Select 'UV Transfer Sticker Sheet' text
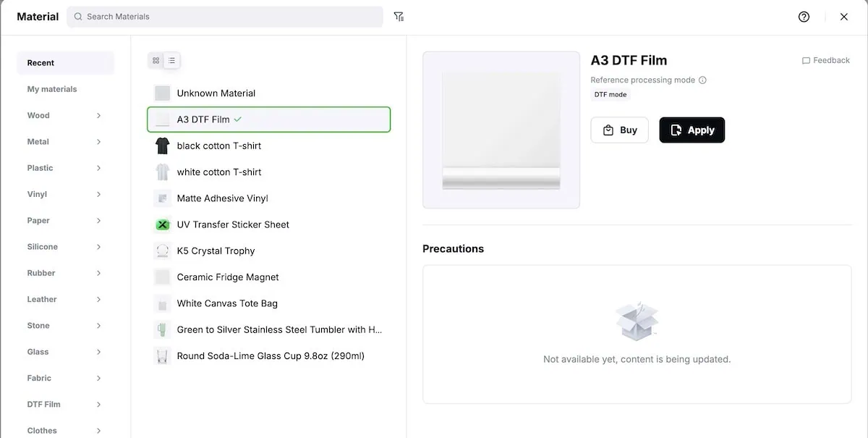 coord(233,224)
